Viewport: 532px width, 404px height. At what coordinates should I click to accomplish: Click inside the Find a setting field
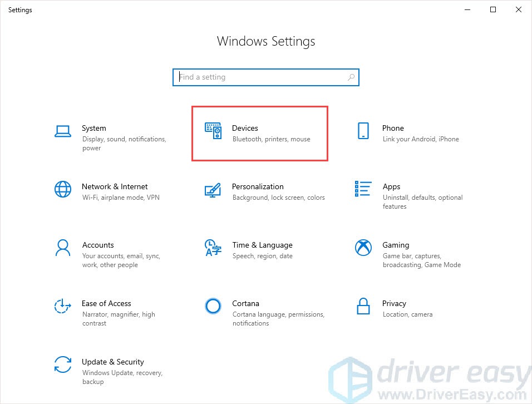250,77
